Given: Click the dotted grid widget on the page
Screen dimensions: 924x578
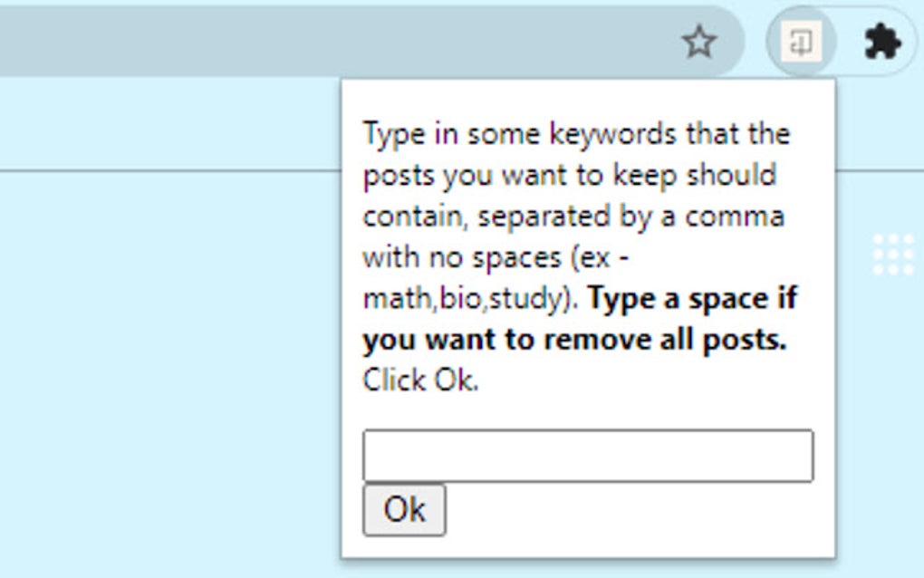Looking at the screenshot, I should 893,255.
